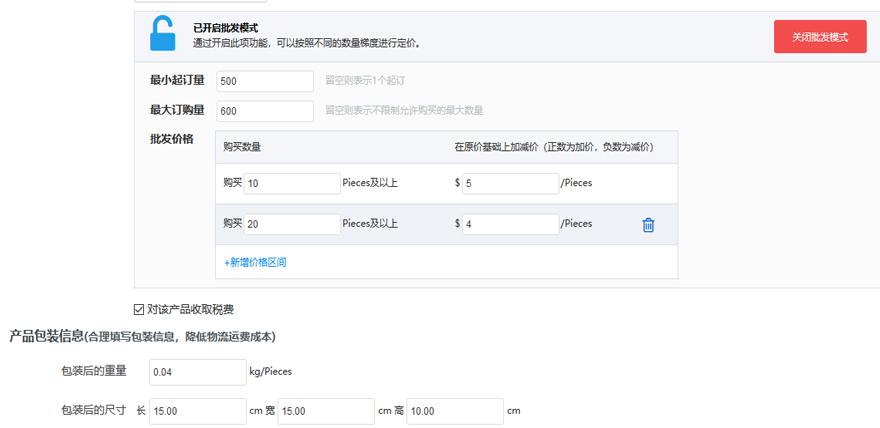The height and width of the screenshot is (428, 880).
Task: Delete the second price tier with trash icon
Action: tap(648, 225)
